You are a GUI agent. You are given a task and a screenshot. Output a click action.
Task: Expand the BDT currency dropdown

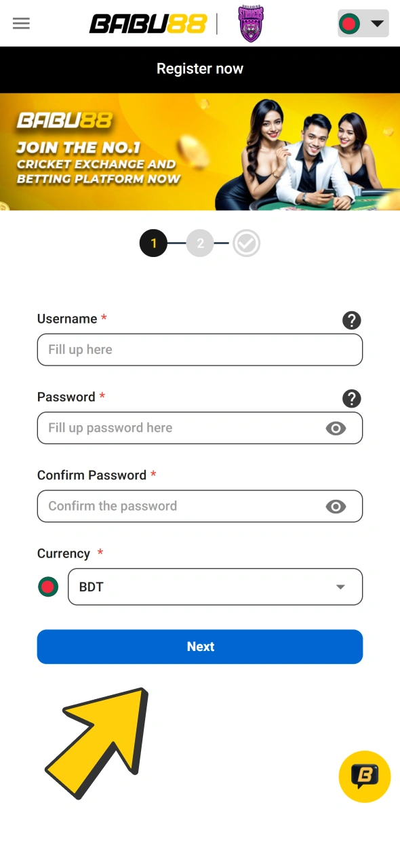215,586
